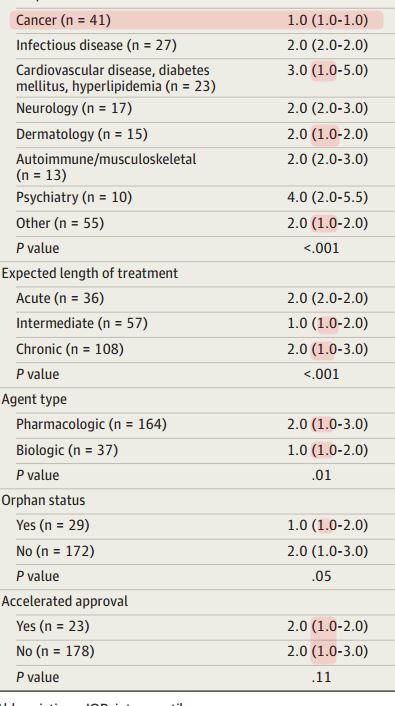395x706 pixels.
Task: Click the Dermatology (n = 15) label
Action: (82, 134)
